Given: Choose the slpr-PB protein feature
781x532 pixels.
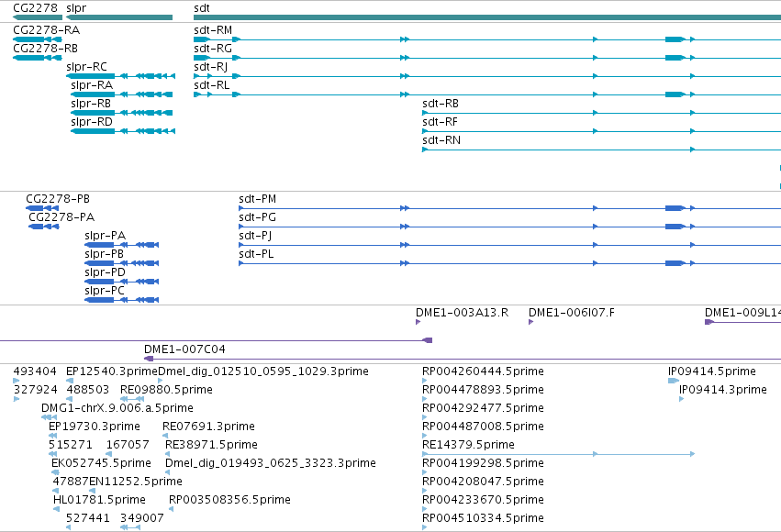Looking at the screenshot, I should [x=121, y=263].
